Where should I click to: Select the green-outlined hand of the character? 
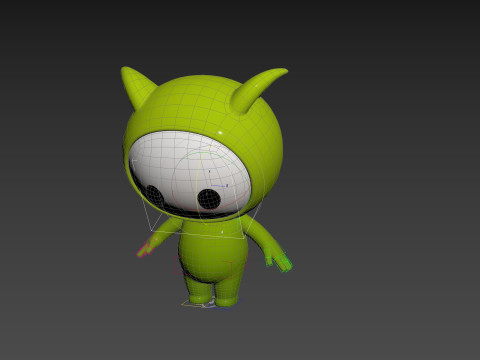coord(279,259)
